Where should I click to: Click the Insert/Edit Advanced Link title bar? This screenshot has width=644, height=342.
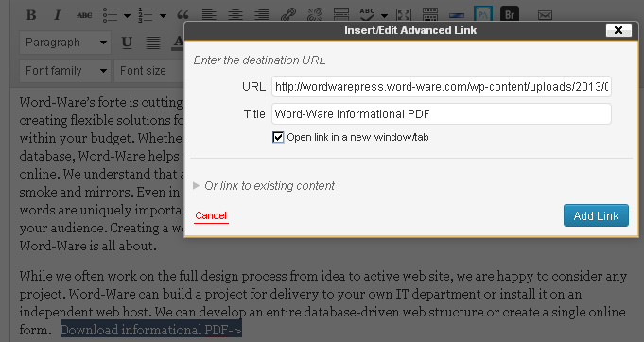[x=410, y=30]
